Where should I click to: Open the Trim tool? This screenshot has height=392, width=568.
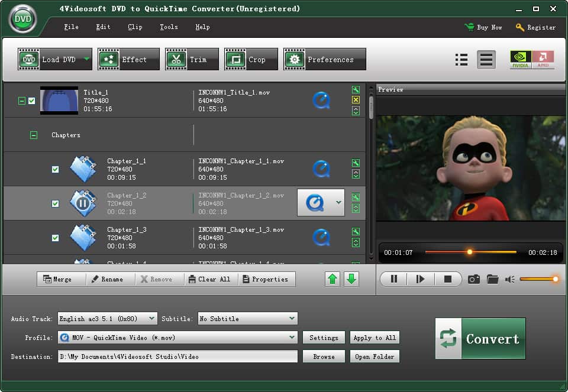click(192, 59)
